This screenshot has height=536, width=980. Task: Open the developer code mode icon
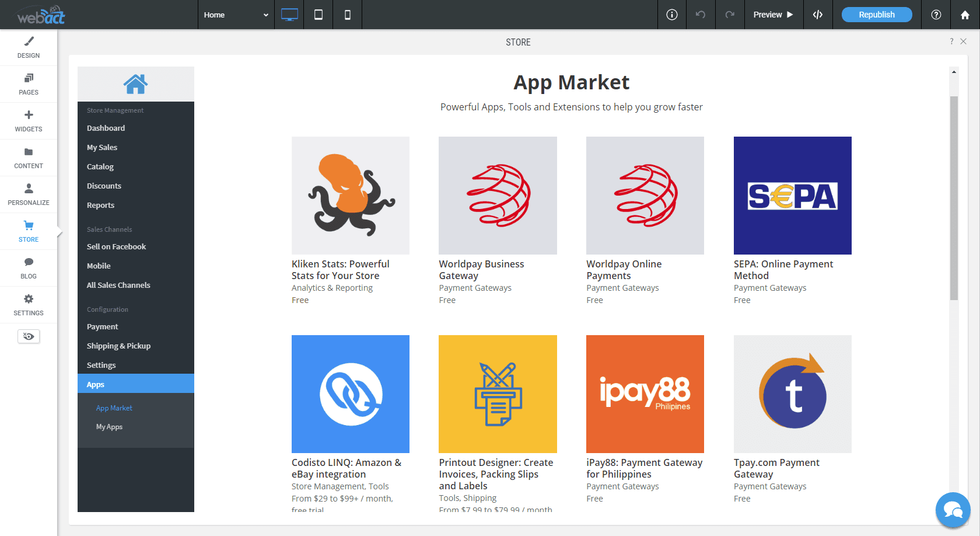pyautogui.click(x=818, y=15)
